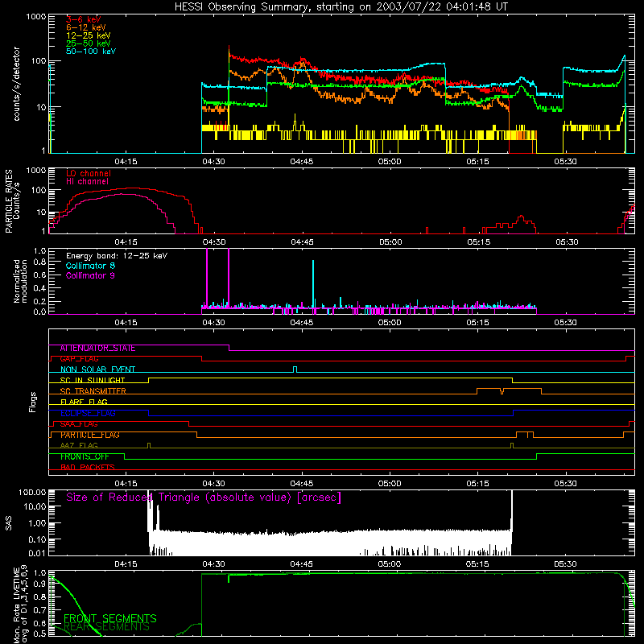Click the REAR SEGMENTS legend label
Image resolution: width=644 pixels, height=644 pixels.
[x=107, y=627]
